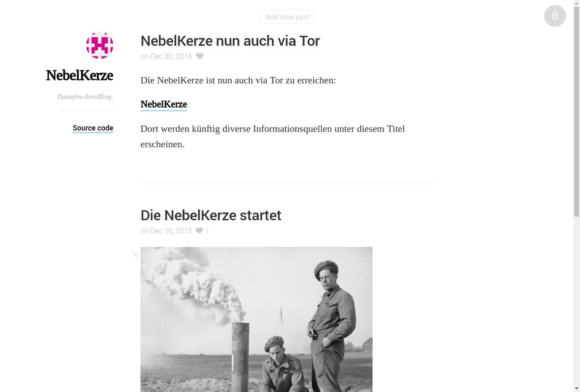
Task: Open the ZeroNet site badge showing 0
Action: tap(555, 16)
